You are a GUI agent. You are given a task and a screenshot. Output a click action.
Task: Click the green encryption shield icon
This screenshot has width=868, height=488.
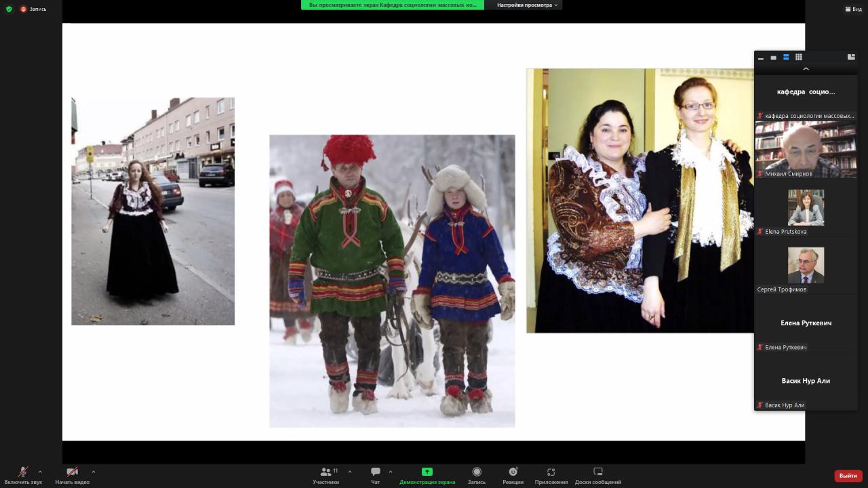[9, 9]
